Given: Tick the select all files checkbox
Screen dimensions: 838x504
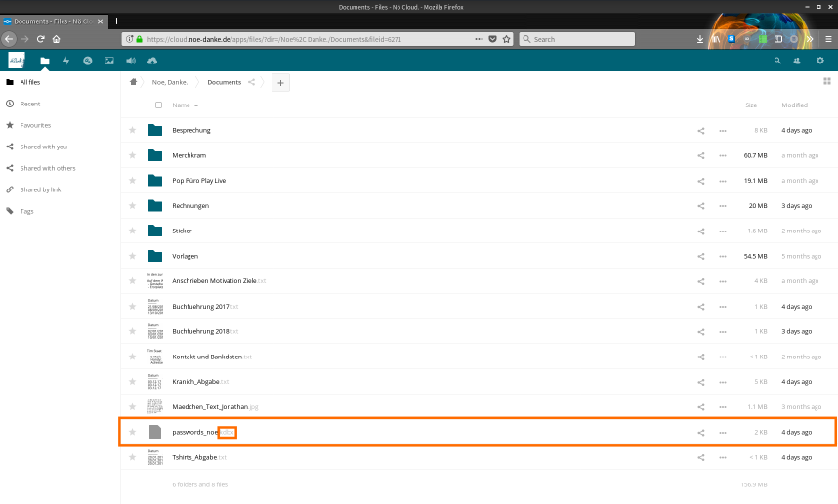Looking at the screenshot, I should pyautogui.click(x=158, y=105).
